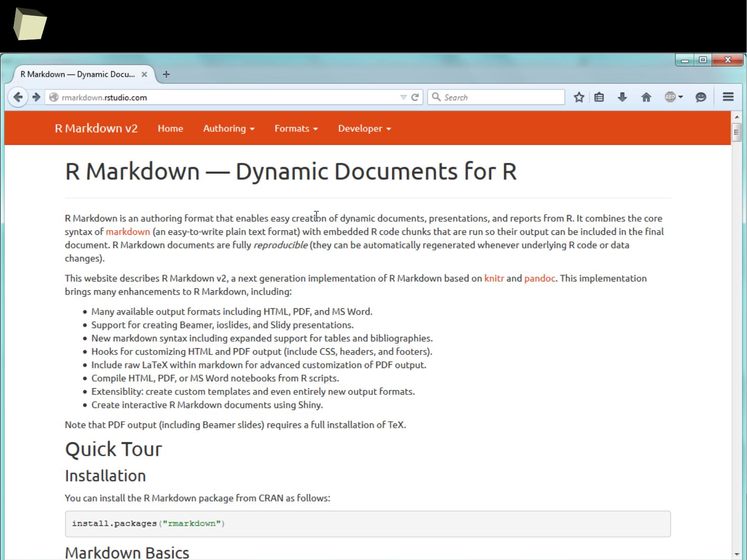
Task: Expand the Developer menu
Action: point(364,128)
